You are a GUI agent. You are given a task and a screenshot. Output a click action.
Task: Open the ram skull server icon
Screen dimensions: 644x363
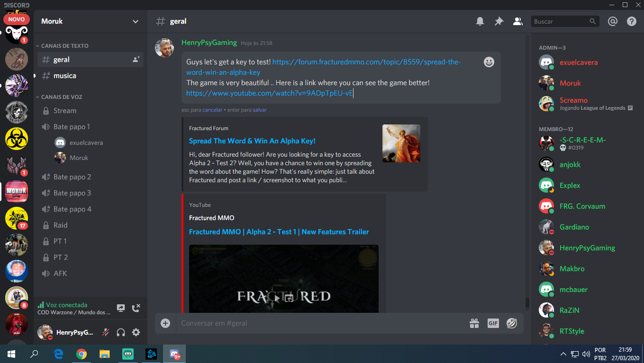(17, 33)
